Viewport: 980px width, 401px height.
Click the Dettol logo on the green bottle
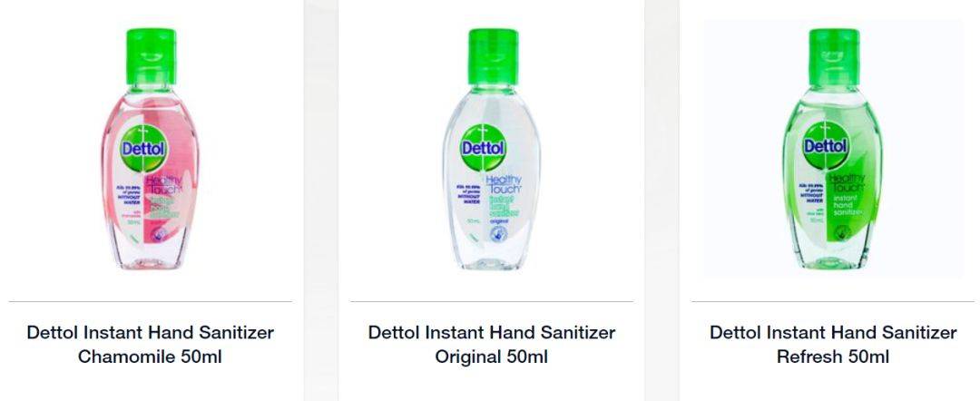point(825,146)
